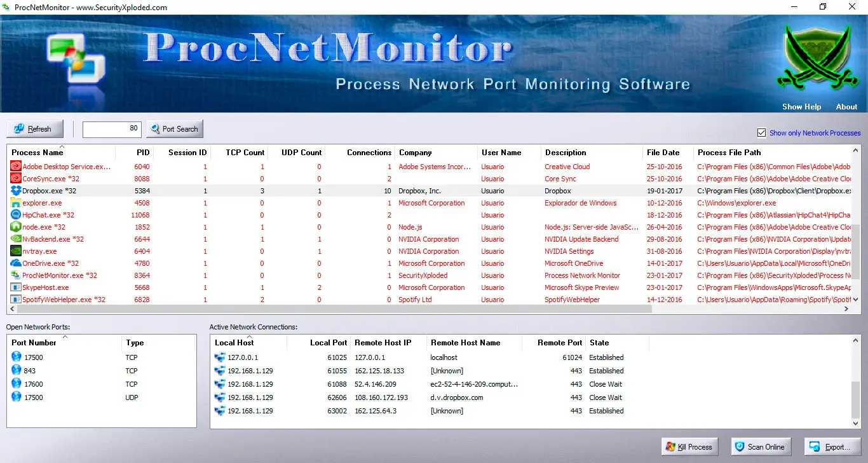The height and width of the screenshot is (463, 868).
Task: Sort connections by Local Host column
Action: click(x=248, y=343)
